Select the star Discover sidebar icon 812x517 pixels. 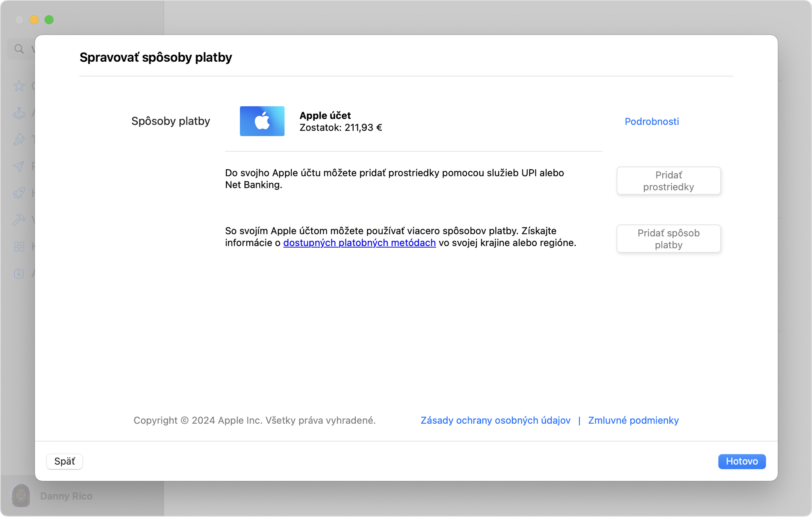click(x=19, y=86)
